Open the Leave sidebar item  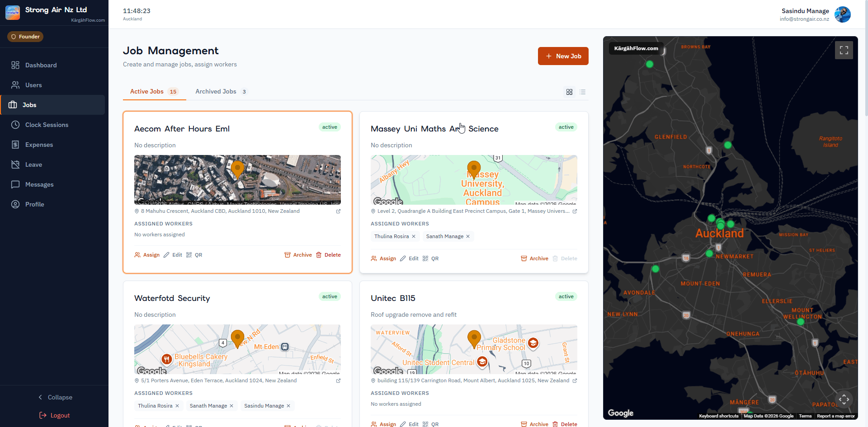pos(54,164)
